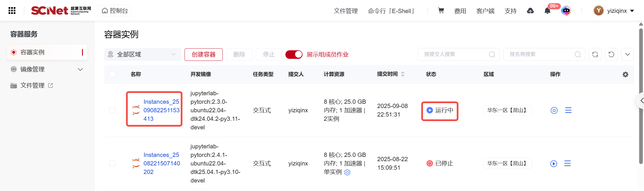Check the select-all header checkbox
The width and height of the screenshot is (644, 191).
(x=113, y=74)
